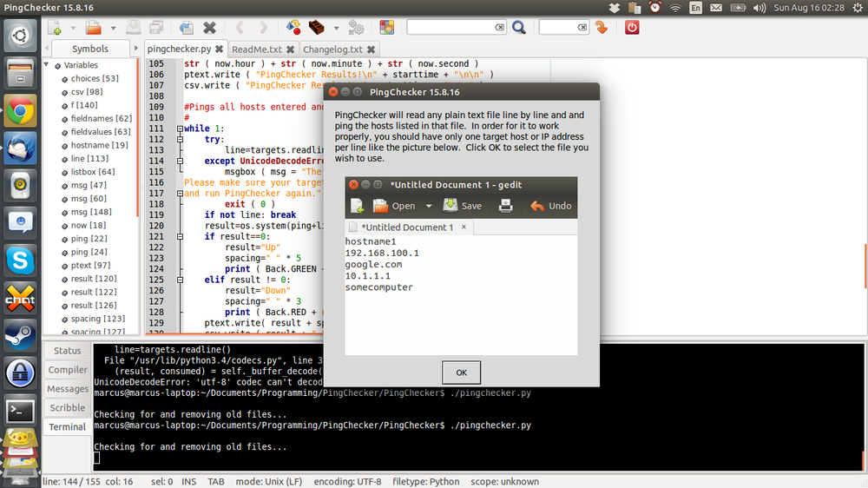Image resolution: width=868 pixels, height=488 pixels.
Task: Click the toolbar search text field
Action: pyautogui.click(x=450, y=27)
